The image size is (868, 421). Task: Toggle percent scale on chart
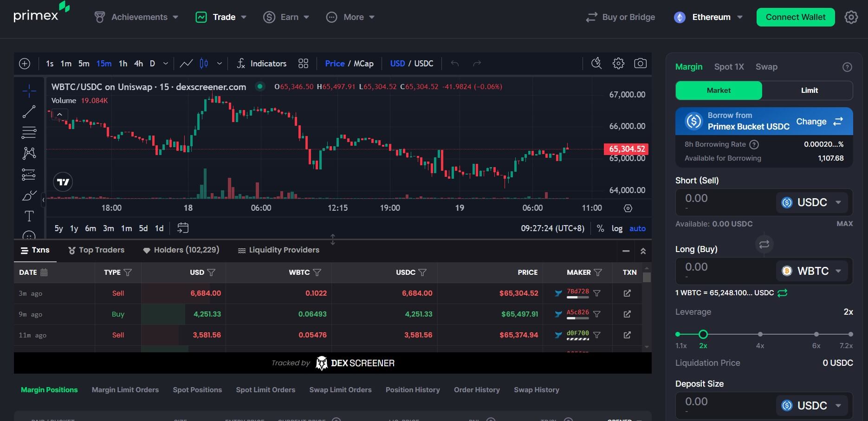pos(600,228)
